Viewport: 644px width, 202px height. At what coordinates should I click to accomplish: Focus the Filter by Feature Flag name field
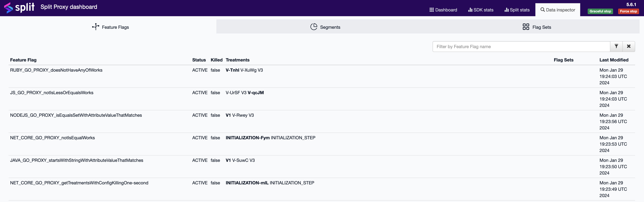[521, 47]
